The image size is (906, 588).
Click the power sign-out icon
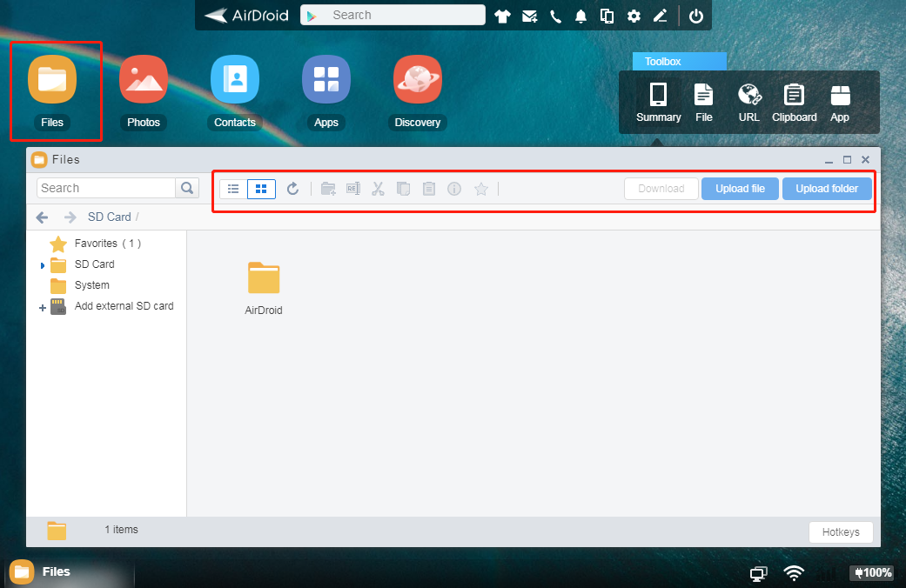695,16
